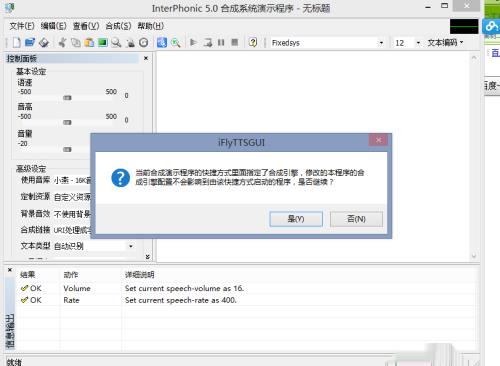Screen dimensions: 500x366
Task: Open the 定制资源 combo box
Action: point(72,197)
